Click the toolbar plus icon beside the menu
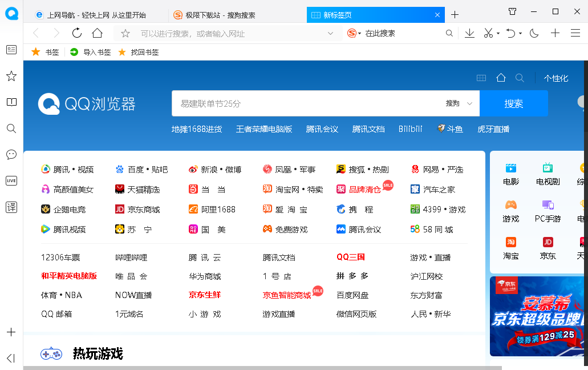 [x=555, y=33]
